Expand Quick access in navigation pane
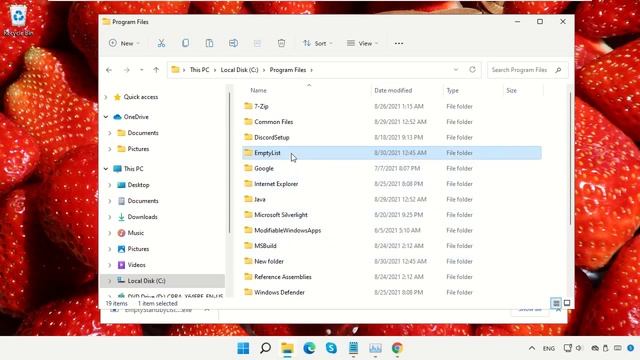This screenshot has height=360, width=640. coord(106,97)
